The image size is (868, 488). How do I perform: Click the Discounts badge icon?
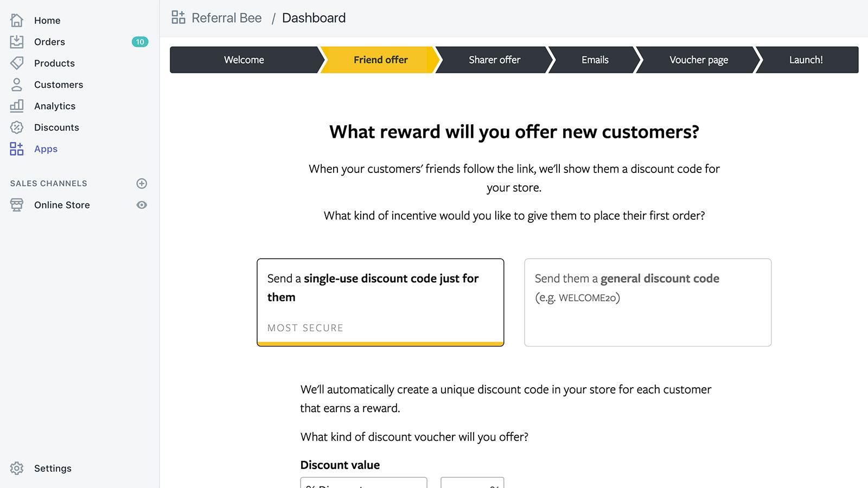pyautogui.click(x=17, y=127)
